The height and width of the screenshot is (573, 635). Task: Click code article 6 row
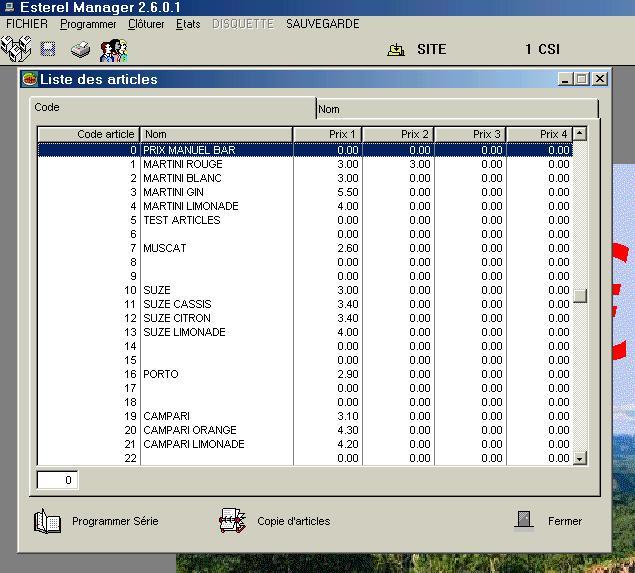pos(305,234)
